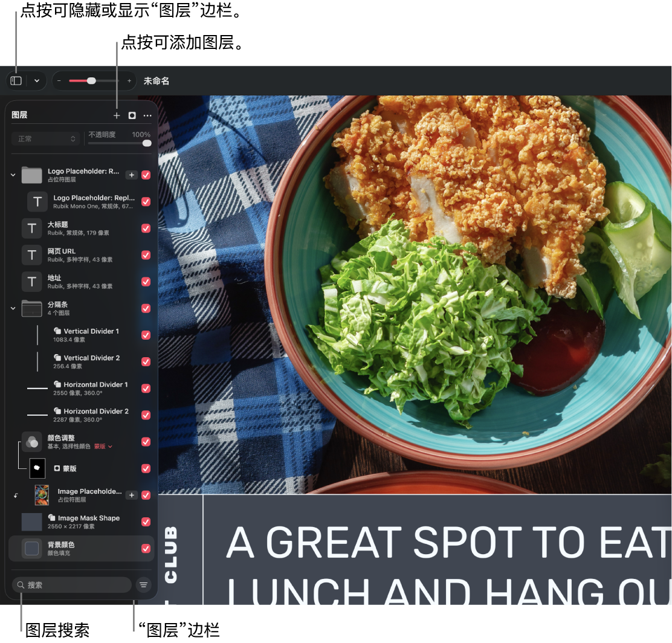The image size is (672, 643).
Task: Click the plus button on Logo Placeholder group
Action: [132, 175]
